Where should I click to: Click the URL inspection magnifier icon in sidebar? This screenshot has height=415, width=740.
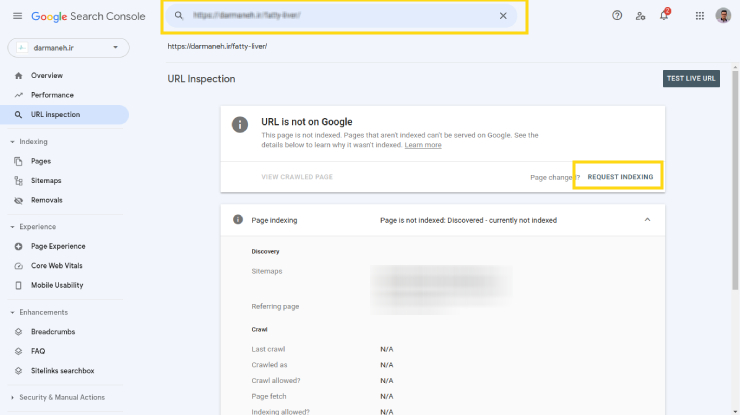coord(18,115)
